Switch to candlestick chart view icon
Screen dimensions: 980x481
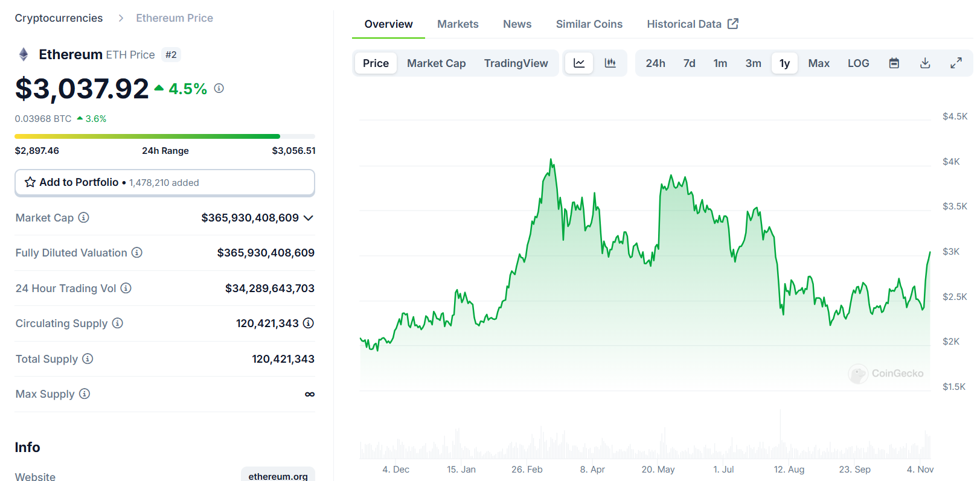[x=610, y=63]
